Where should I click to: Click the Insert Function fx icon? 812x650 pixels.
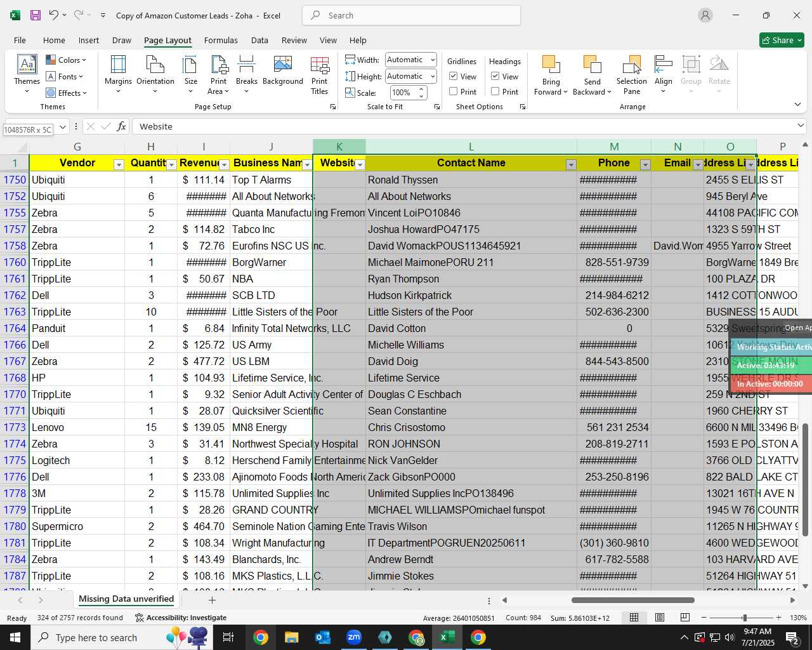coord(122,126)
